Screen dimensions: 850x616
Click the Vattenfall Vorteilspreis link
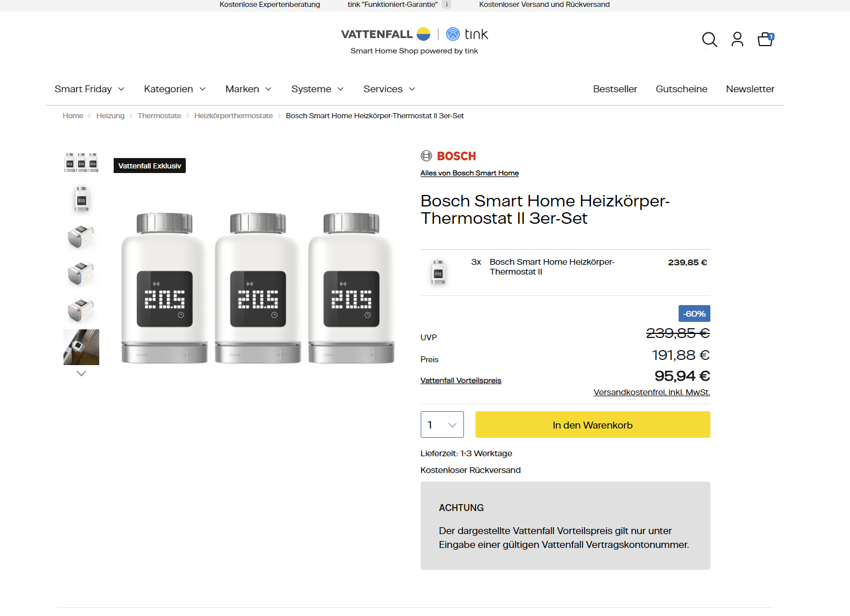click(x=461, y=381)
